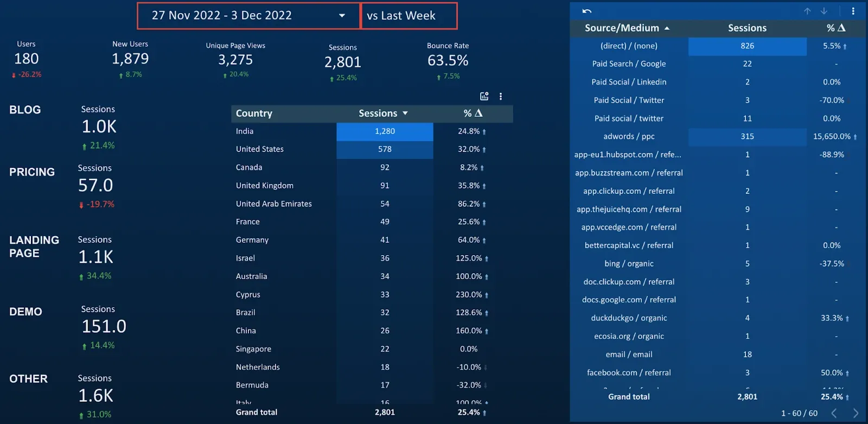This screenshot has width=868, height=424.
Task: Select the United Arab Emirates row
Action: coord(372,204)
